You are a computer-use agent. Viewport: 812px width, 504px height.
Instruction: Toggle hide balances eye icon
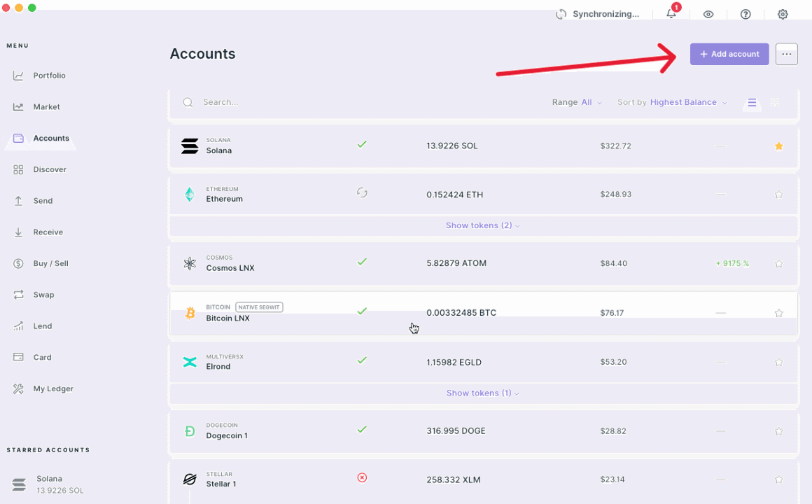(x=708, y=14)
